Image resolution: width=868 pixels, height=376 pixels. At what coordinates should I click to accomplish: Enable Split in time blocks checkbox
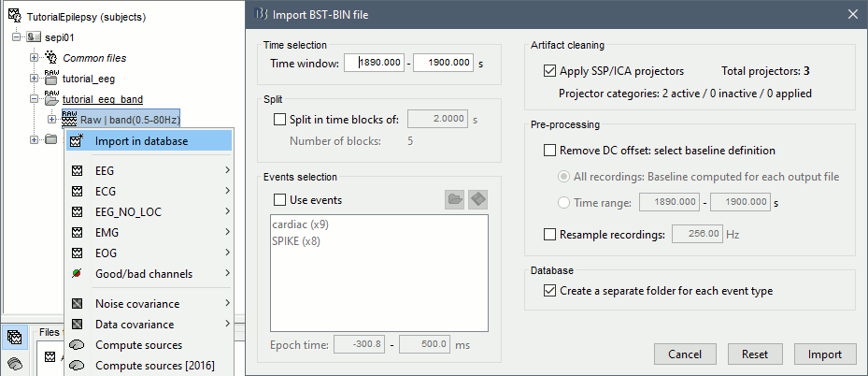[x=280, y=120]
